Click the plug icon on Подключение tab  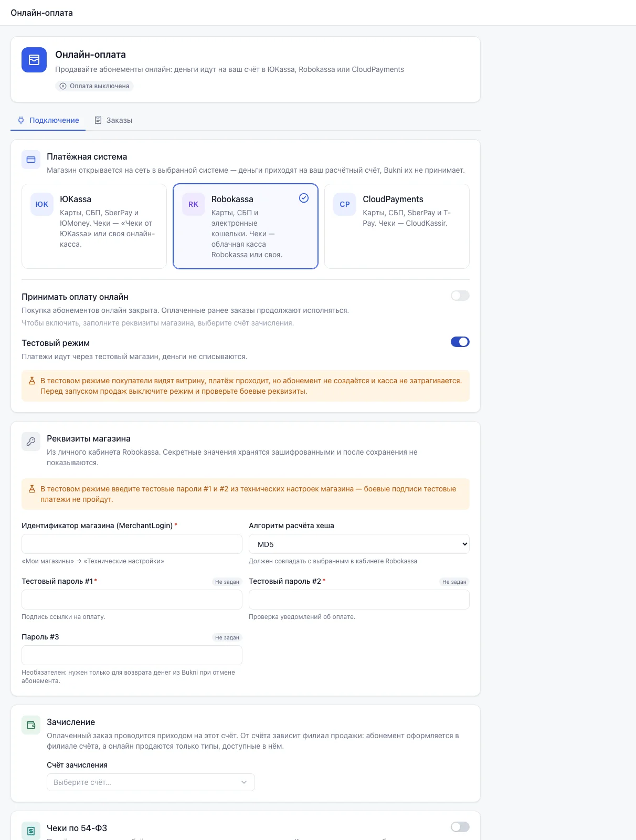[x=21, y=120]
